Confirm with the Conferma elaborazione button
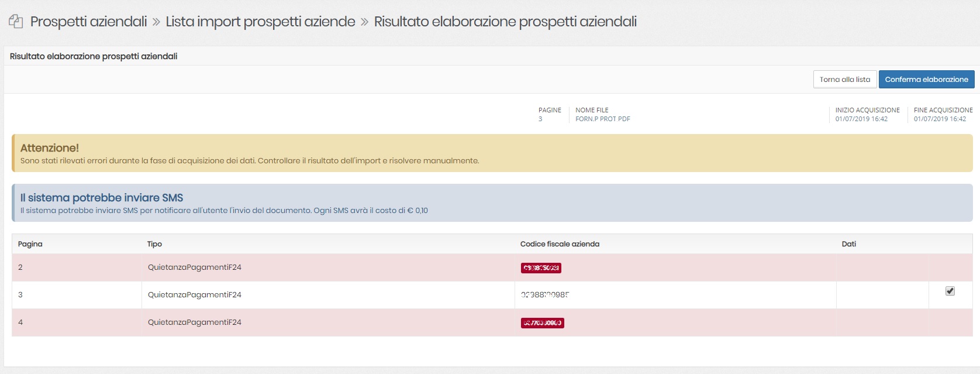 (926, 80)
